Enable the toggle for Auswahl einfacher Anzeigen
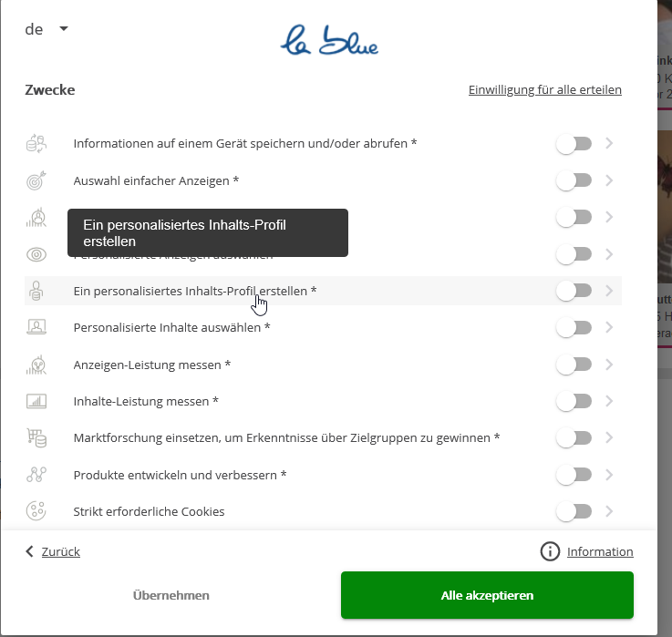The height and width of the screenshot is (637, 672). 574,180
